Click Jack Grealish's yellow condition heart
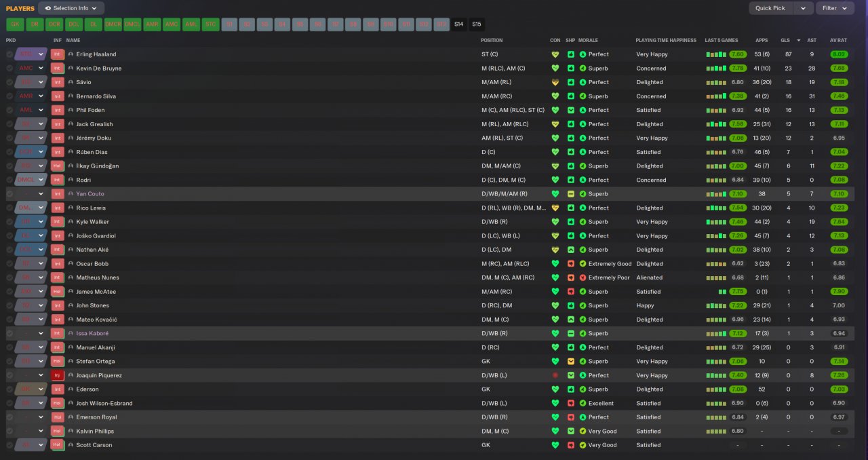Image resolution: width=868 pixels, height=460 pixels. (555, 124)
